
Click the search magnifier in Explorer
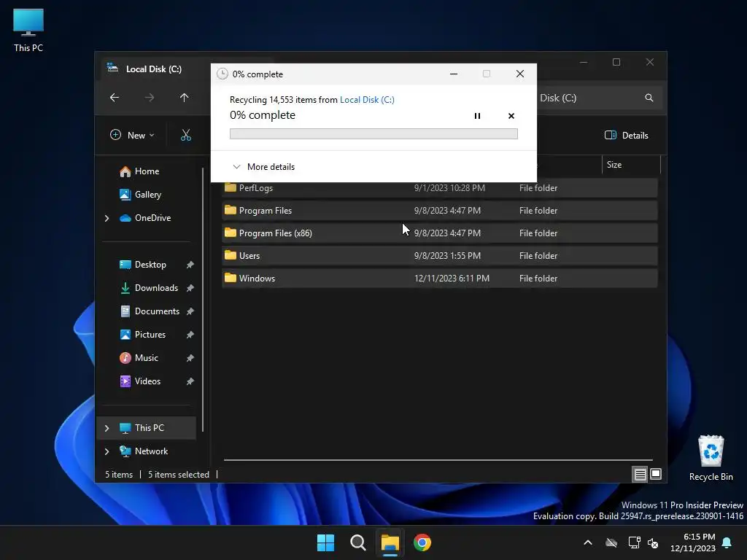(649, 98)
